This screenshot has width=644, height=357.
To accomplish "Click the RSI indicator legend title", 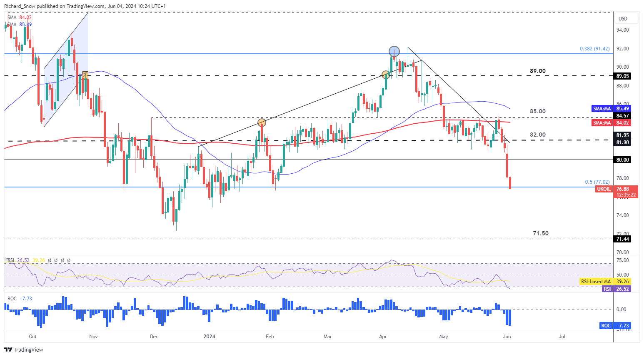I will pyautogui.click(x=11, y=260).
